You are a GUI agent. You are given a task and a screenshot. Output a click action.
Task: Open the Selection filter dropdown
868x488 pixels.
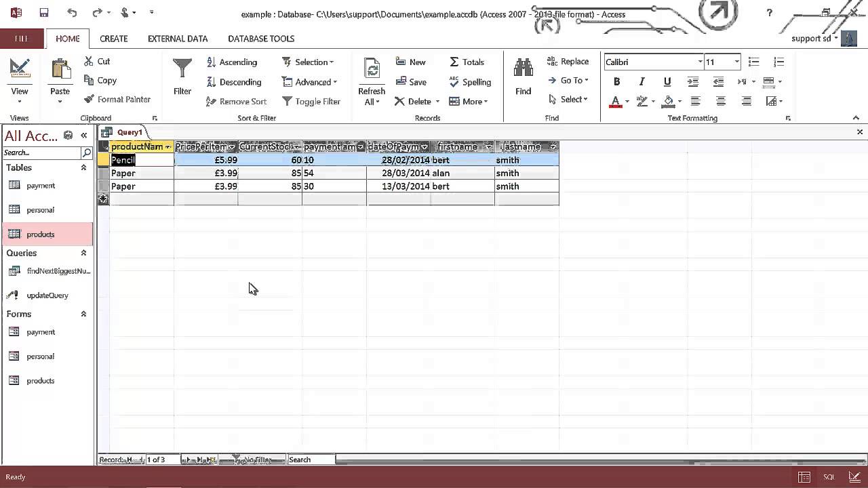pos(307,62)
